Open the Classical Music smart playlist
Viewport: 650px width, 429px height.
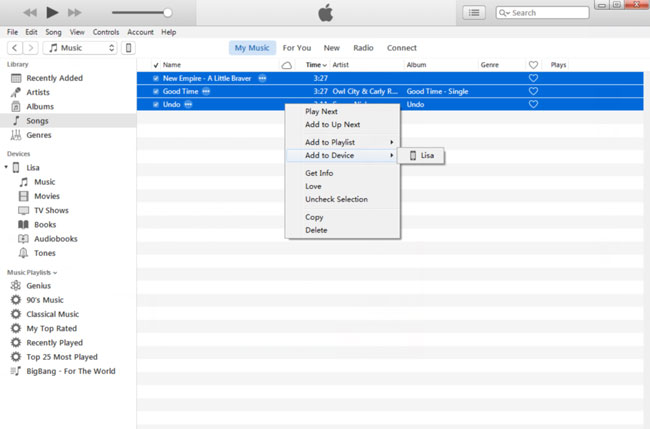52,314
